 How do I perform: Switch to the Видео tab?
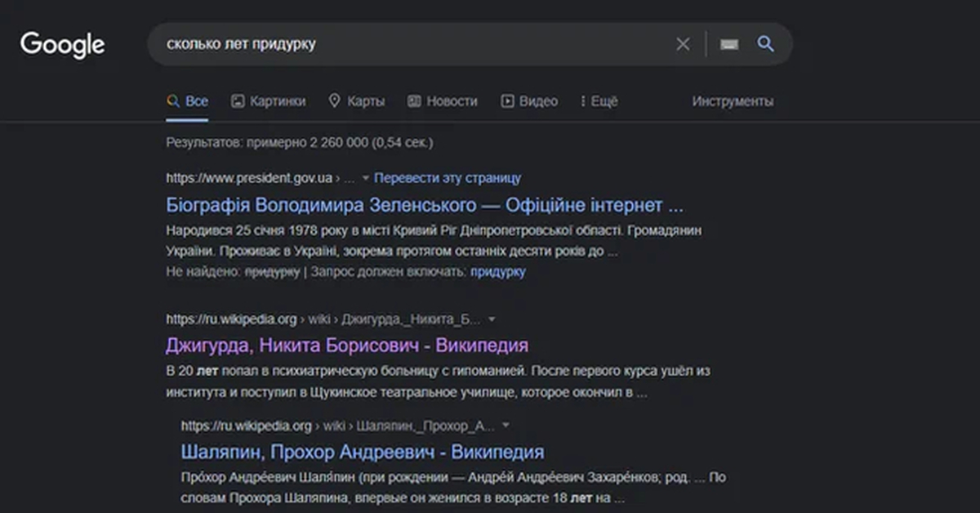529,101
